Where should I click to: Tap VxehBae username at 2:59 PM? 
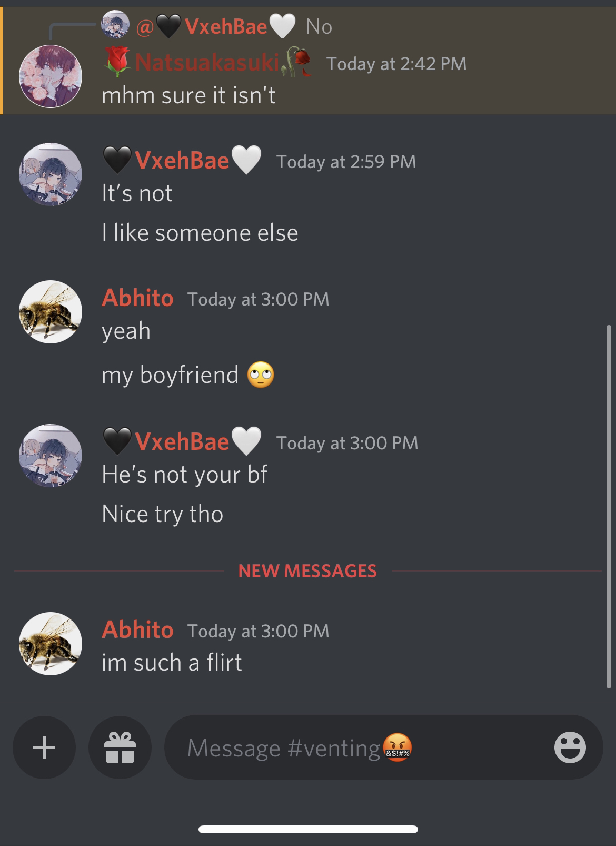[182, 160]
